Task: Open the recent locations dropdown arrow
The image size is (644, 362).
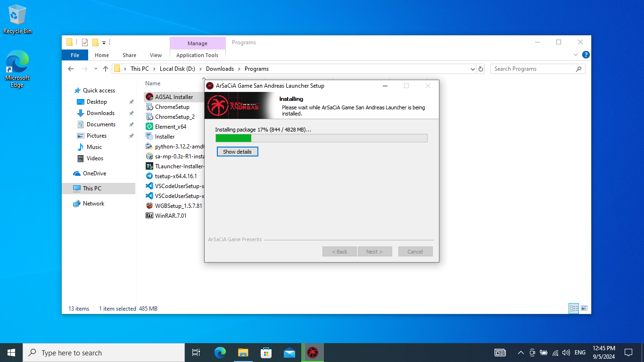Action: 96,69
